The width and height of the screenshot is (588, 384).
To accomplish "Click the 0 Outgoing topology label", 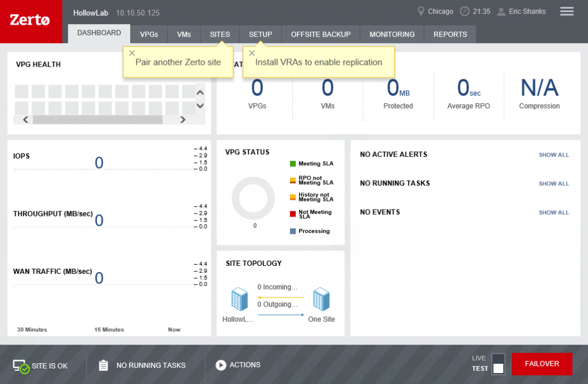I will pos(277,304).
